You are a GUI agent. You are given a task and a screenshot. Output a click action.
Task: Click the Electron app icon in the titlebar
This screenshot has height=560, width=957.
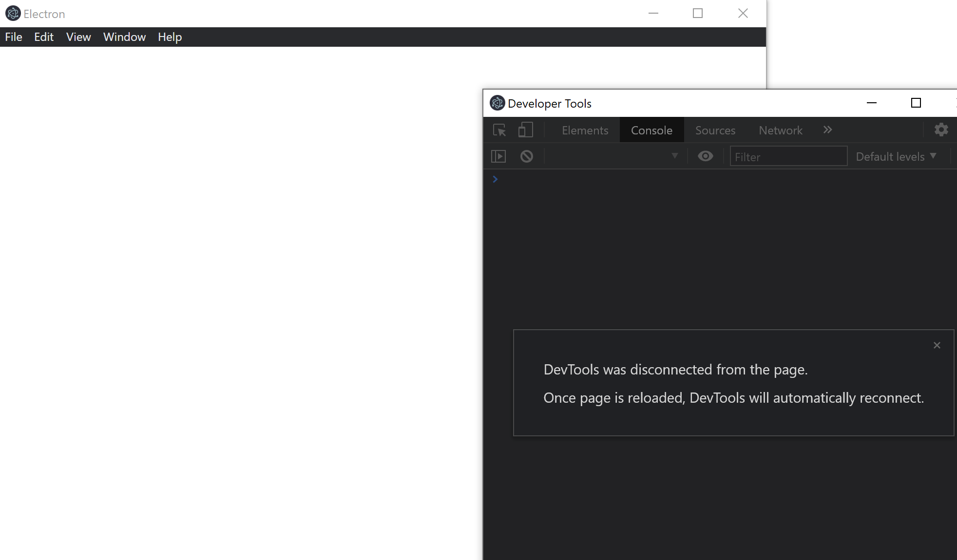point(13,13)
